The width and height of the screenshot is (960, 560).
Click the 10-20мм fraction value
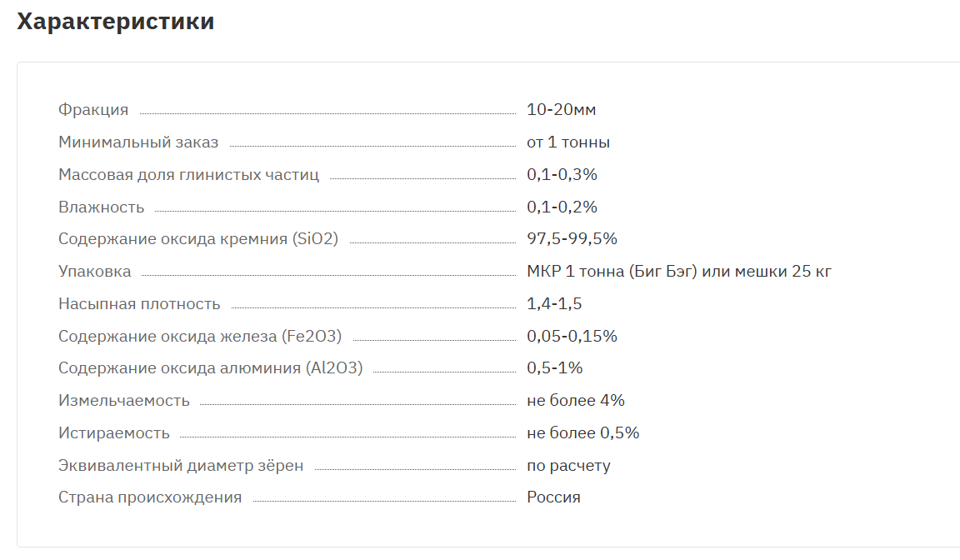tap(562, 109)
